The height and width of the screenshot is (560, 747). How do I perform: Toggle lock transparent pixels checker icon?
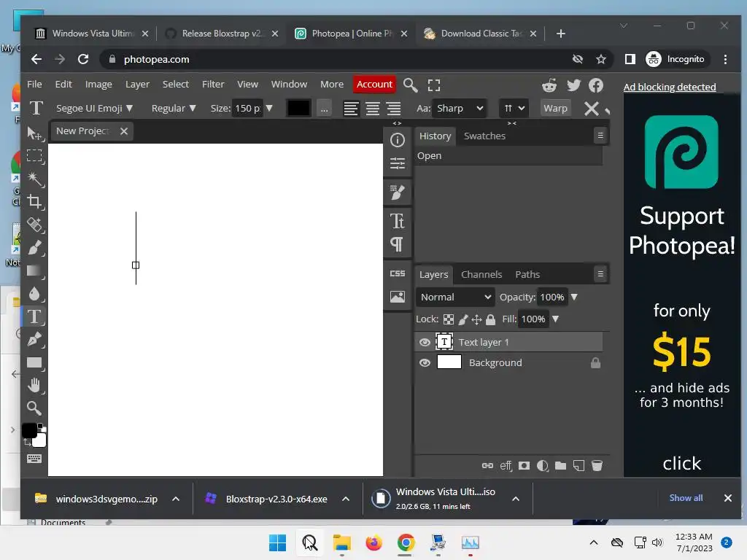tap(449, 319)
